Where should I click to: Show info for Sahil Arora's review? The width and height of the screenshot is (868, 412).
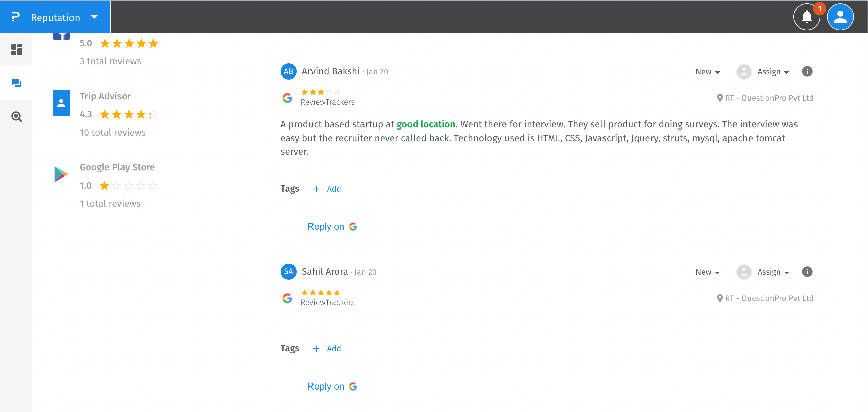[x=807, y=271]
